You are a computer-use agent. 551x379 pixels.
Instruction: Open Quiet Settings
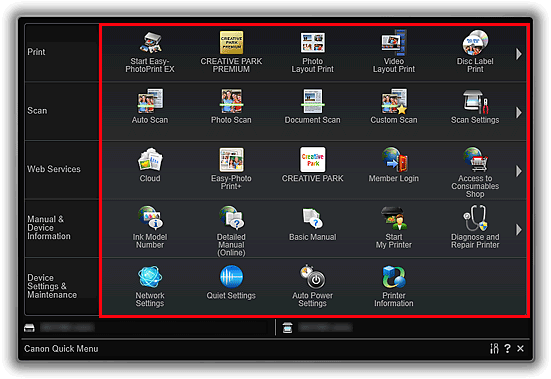click(231, 282)
